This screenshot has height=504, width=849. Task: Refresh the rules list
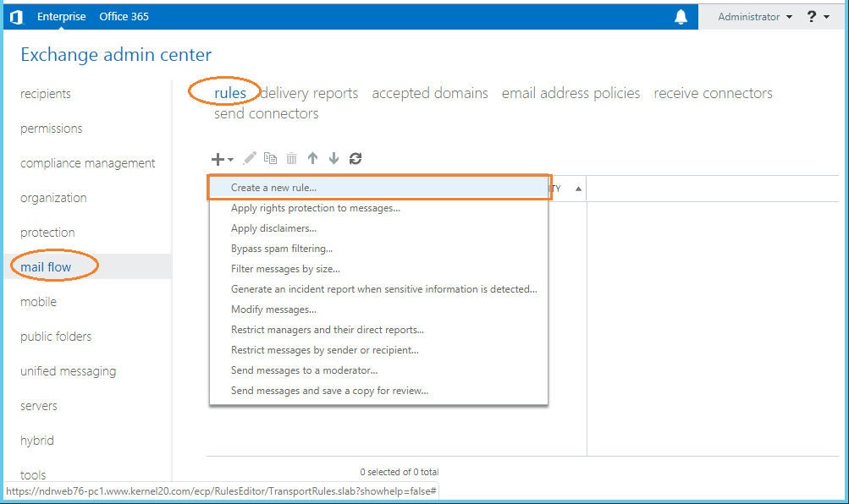[356, 158]
